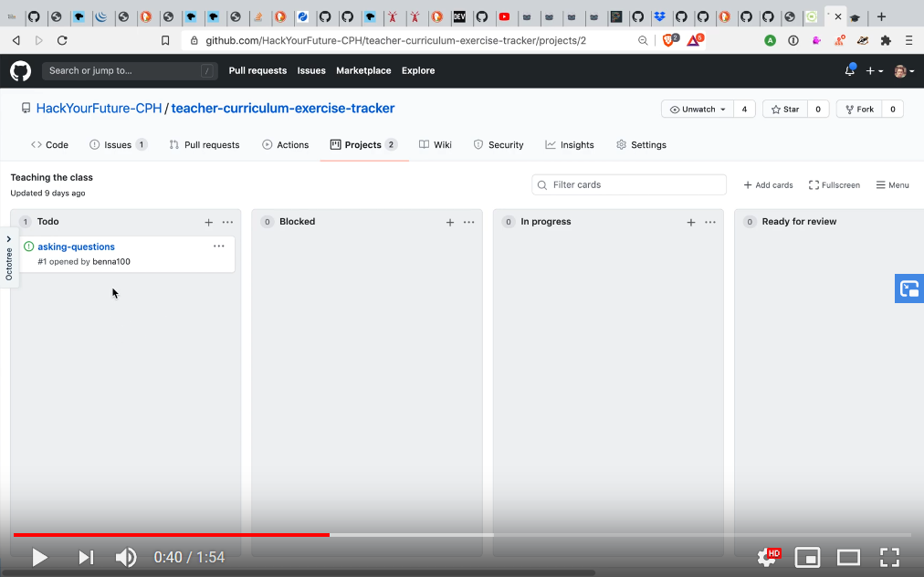Open Brave Rewards triangle icon
Screen dimensions: 924x577
pos(695,40)
